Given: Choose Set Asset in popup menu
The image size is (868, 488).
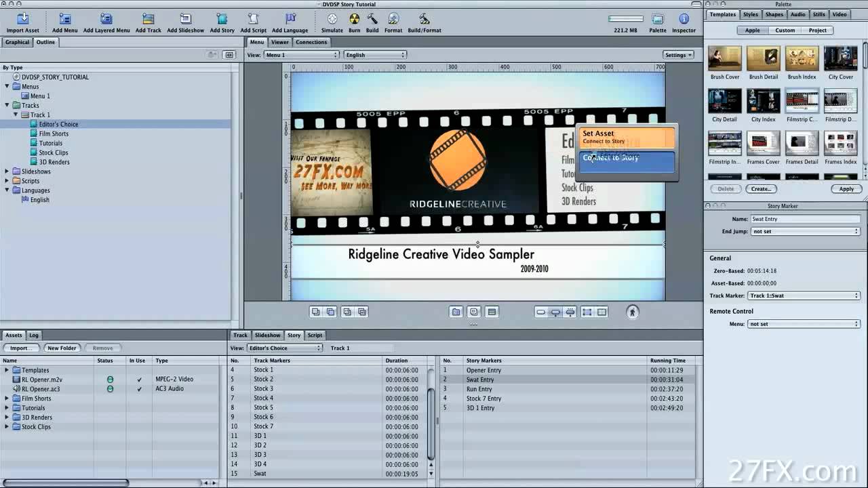Looking at the screenshot, I should [626, 138].
